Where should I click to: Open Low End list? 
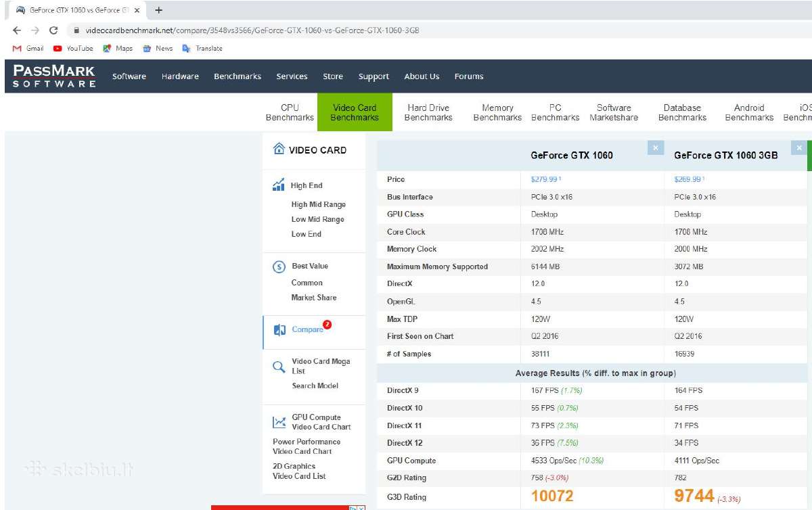(306, 234)
